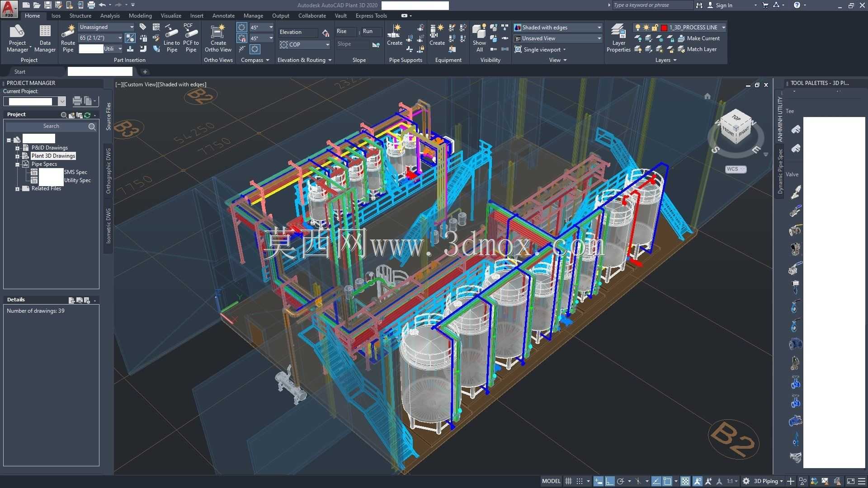Open the Data Manager
The image size is (868, 488).
[x=45, y=39]
